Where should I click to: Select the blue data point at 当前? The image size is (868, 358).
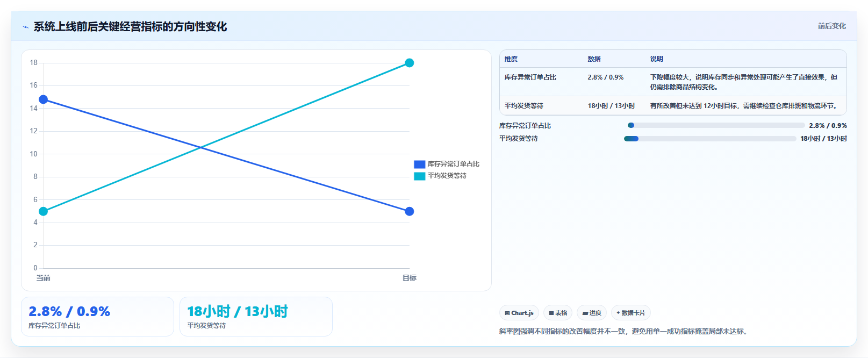pyautogui.click(x=44, y=99)
